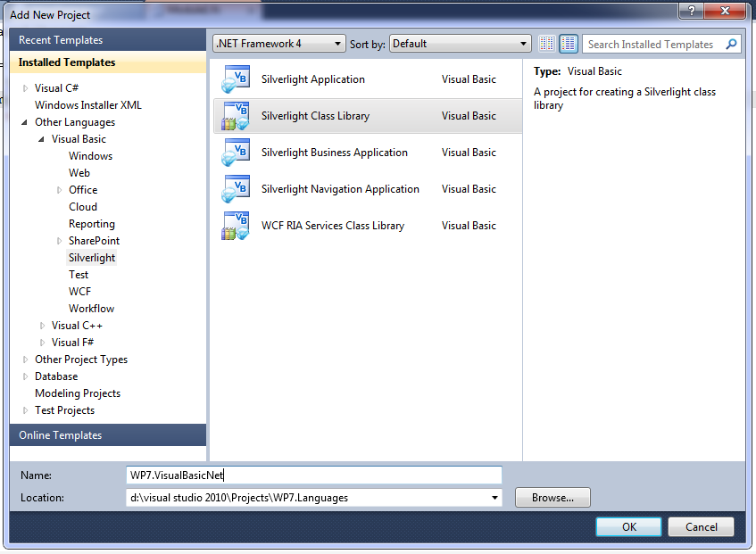756x554 pixels.
Task: Select the 'SharePoint' tree label
Action: [x=94, y=241]
